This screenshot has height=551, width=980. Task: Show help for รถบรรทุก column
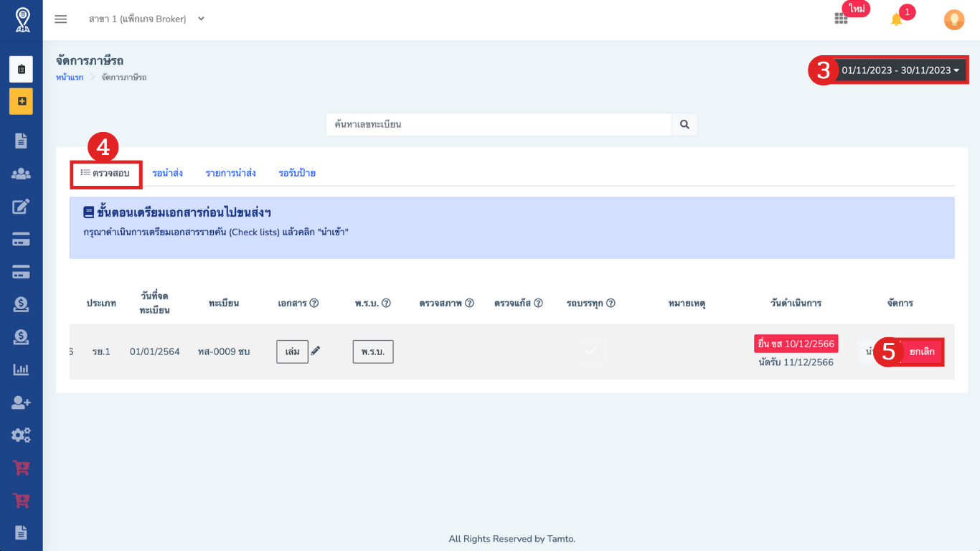611,303
